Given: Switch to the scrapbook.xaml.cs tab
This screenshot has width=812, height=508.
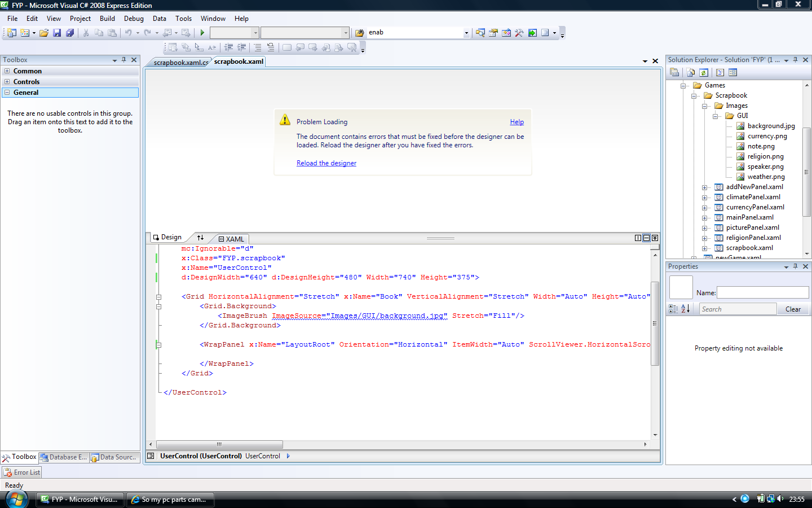Looking at the screenshot, I should click(180, 62).
